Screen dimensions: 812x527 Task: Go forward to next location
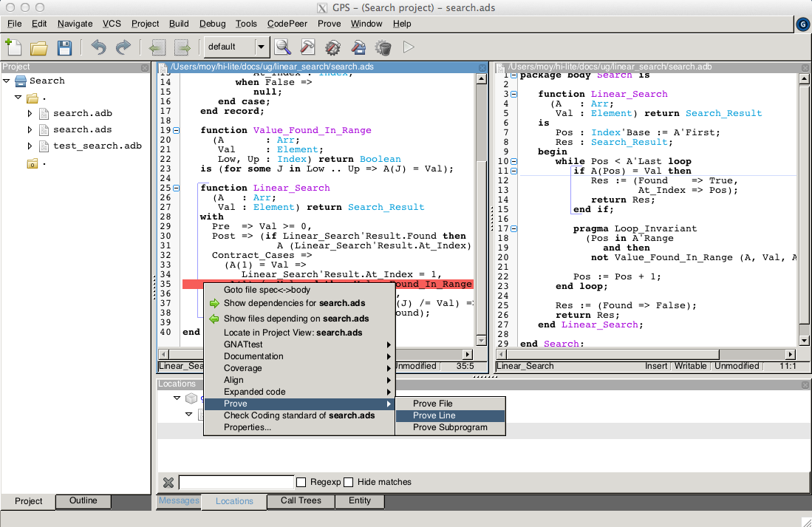[x=182, y=47]
